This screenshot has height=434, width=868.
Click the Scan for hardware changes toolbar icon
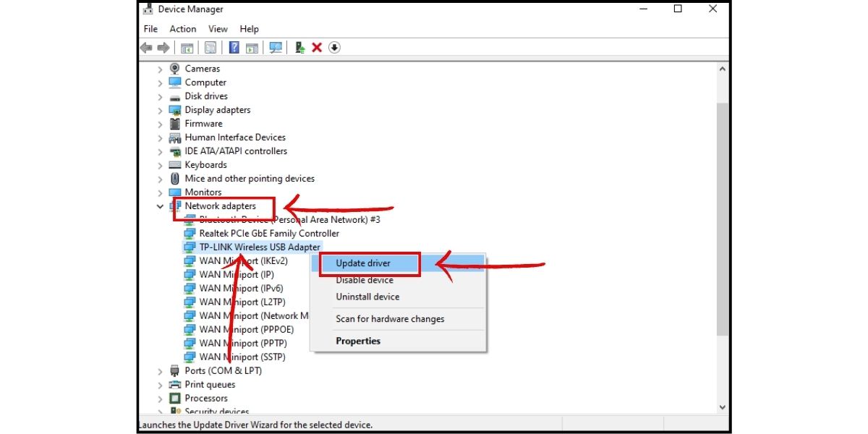tap(276, 47)
